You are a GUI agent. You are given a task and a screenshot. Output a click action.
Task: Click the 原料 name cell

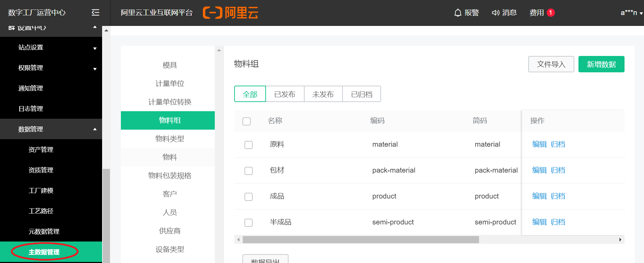pos(277,144)
